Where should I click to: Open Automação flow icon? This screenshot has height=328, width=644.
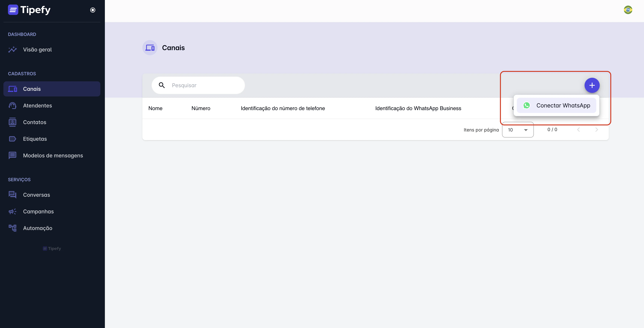[x=12, y=228]
